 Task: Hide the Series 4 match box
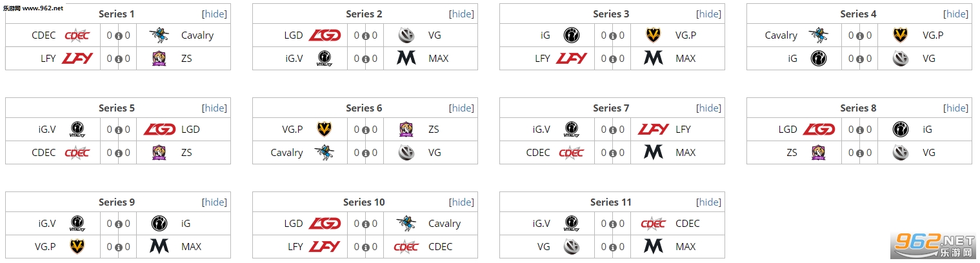956,14
